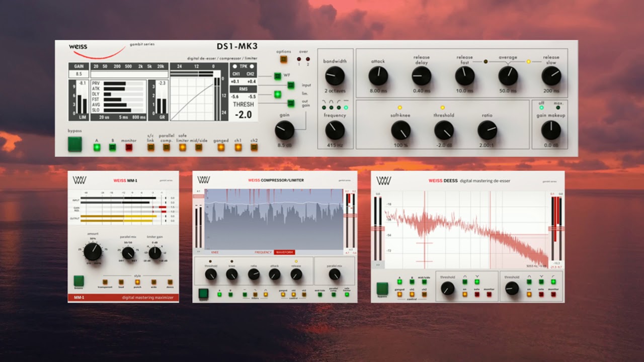Switch to FREQUENCY view in Compressor/Limiter
This screenshot has height=362, width=644.
pos(263,252)
